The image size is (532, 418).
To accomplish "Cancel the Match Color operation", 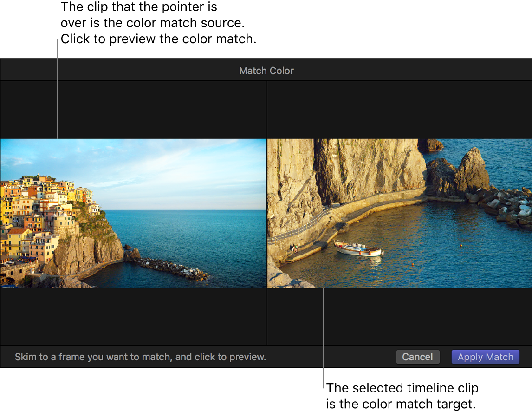I will pyautogui.click(x=417, y=357).
